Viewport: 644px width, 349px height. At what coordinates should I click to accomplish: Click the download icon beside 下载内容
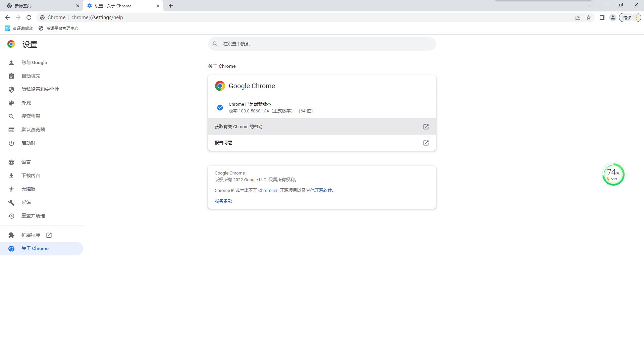click(11, 176)
